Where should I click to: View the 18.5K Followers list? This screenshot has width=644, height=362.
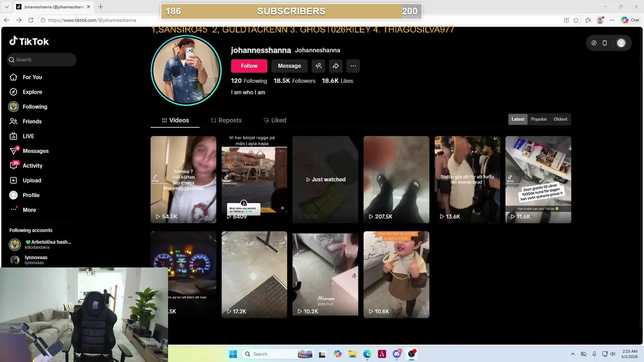pos(294,81)
